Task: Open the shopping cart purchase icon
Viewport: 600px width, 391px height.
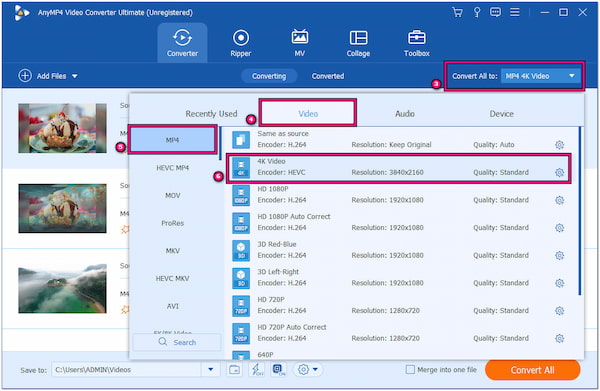Action: (x=457, y=12)
